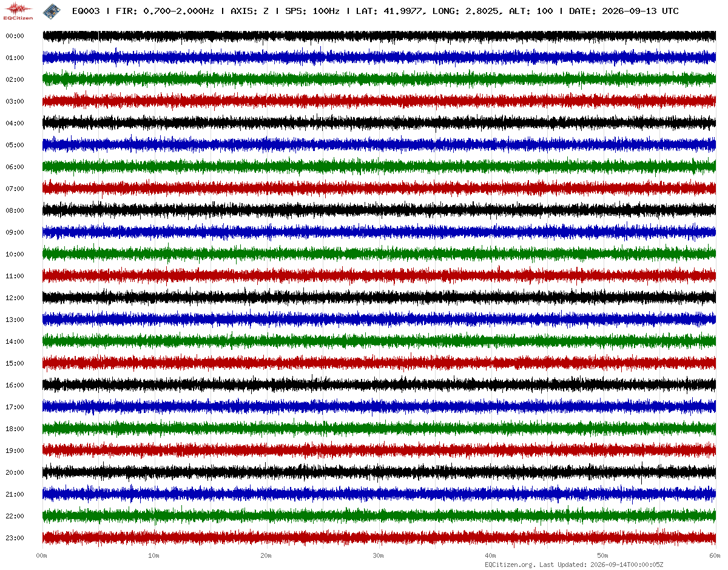Select the 12:00 black trace label
This screenshot has width=728, height=570.
tap(15, 298)
